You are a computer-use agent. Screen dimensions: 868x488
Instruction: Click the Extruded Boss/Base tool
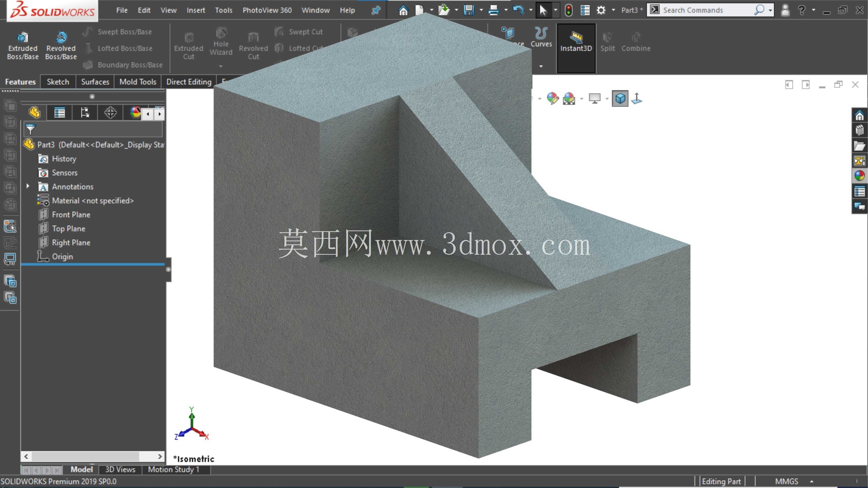pos(22,46)
